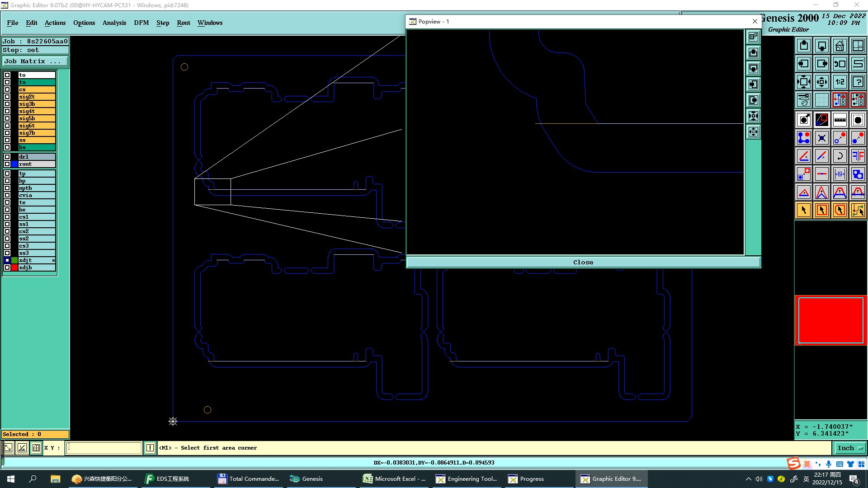Click the Close button of Popview

pos(583,262)
